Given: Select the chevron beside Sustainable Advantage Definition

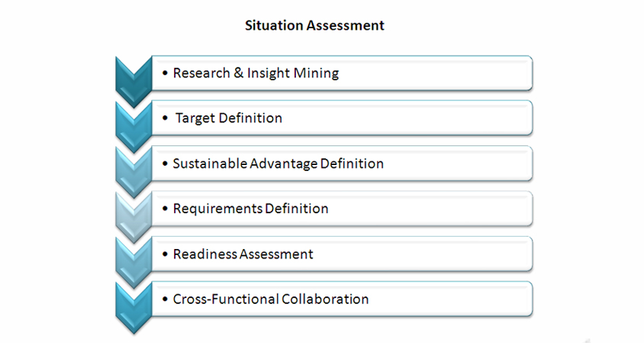Looking at the screenshot, I should point(134,172).
